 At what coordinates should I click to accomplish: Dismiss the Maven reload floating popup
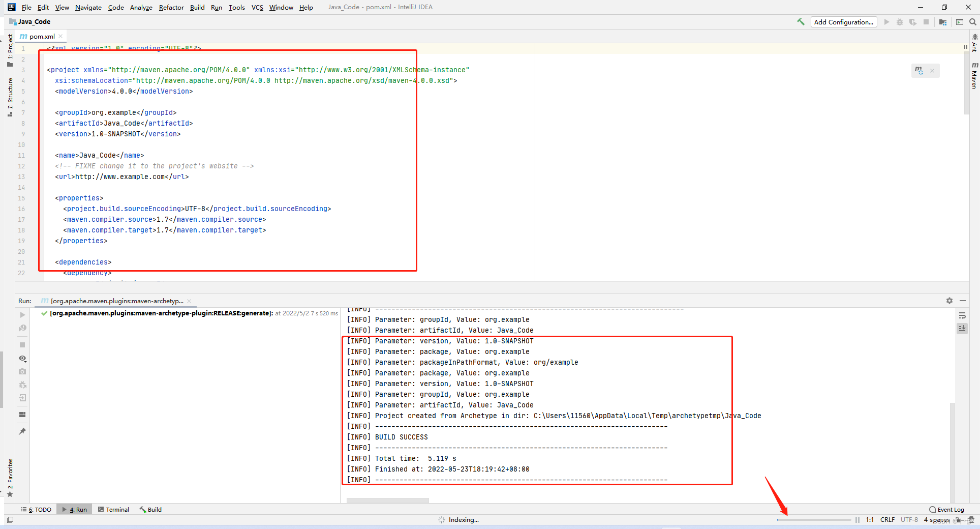(932, 71)
